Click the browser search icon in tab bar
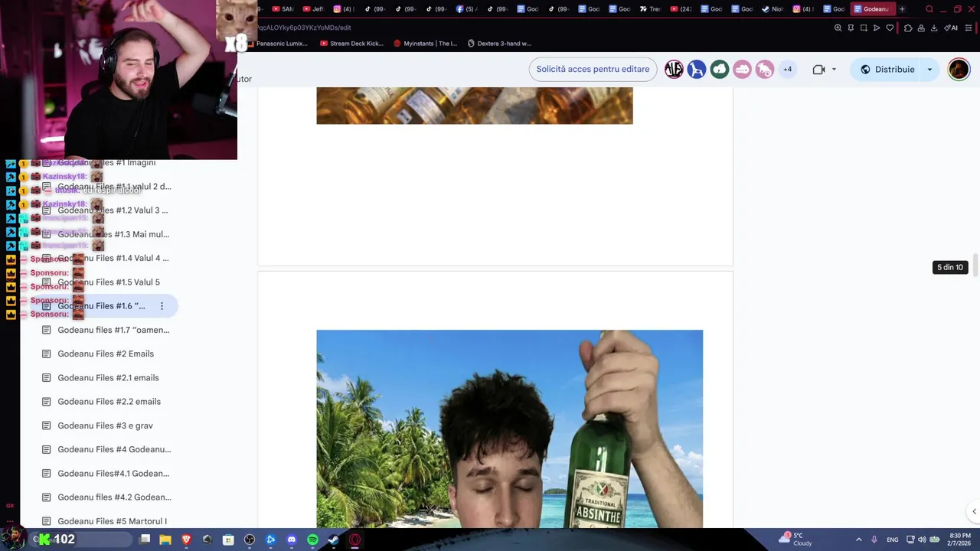Screen dimensions: 980x551 tap(929, 9)
